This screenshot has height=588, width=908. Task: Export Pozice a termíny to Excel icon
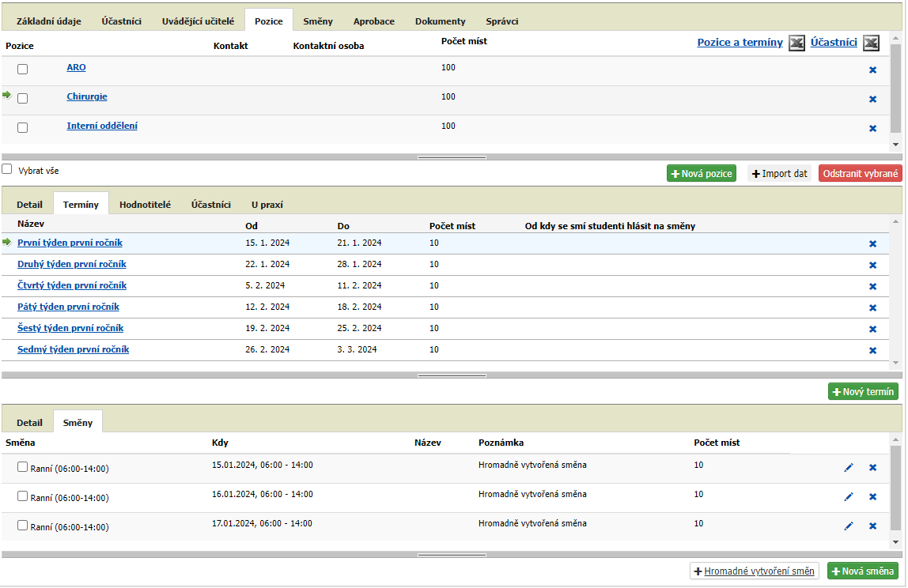796,43
